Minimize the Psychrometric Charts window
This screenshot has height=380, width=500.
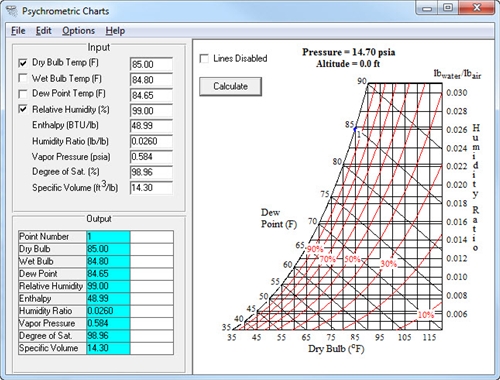427,8
